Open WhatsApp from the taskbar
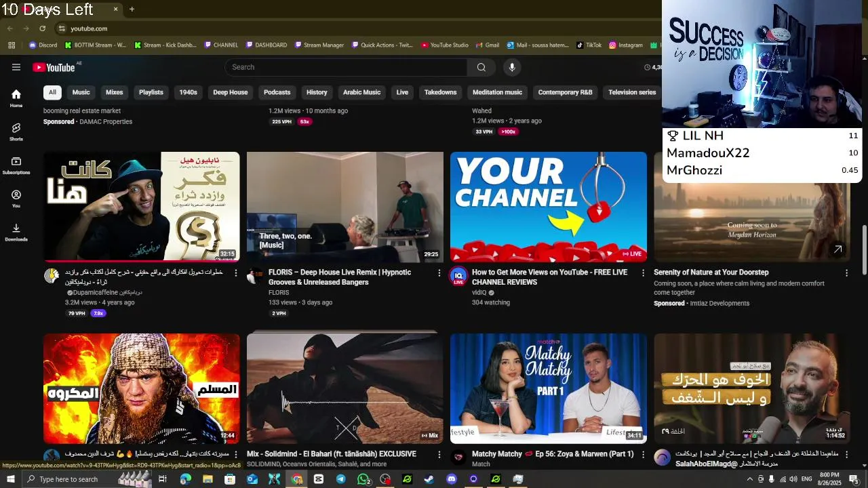The image size is (868, 488). tap(363, 479)
